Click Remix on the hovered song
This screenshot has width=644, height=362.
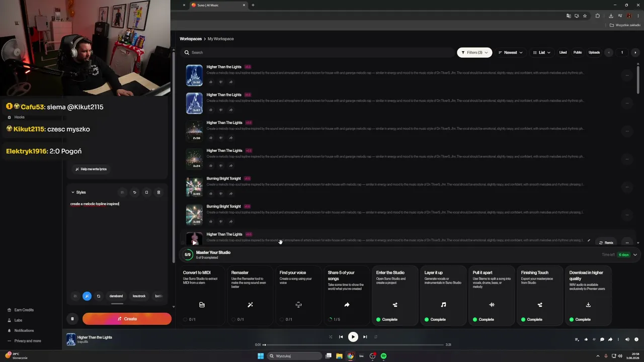coord(606,242)
